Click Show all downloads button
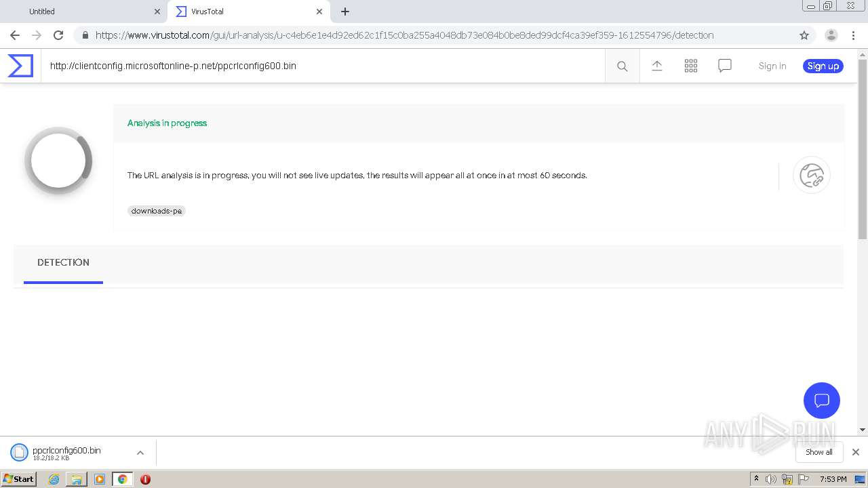This screenshot has width=868, height=488. tap(819, 452)
